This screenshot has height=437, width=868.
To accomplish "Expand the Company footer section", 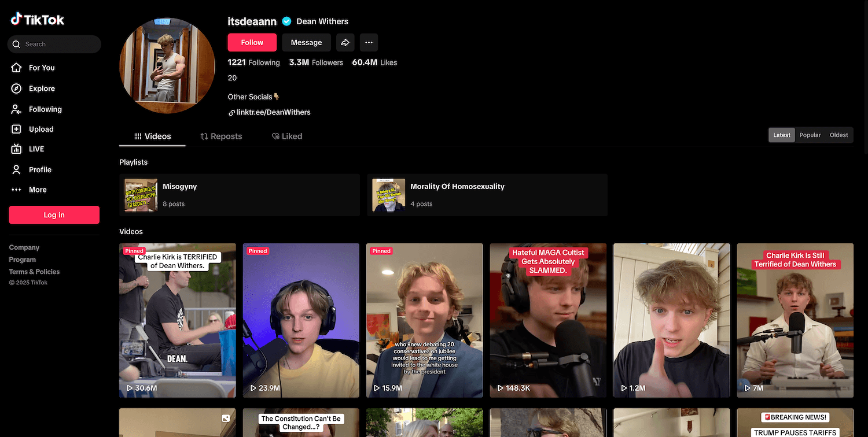I will click(x=24, y=247).
